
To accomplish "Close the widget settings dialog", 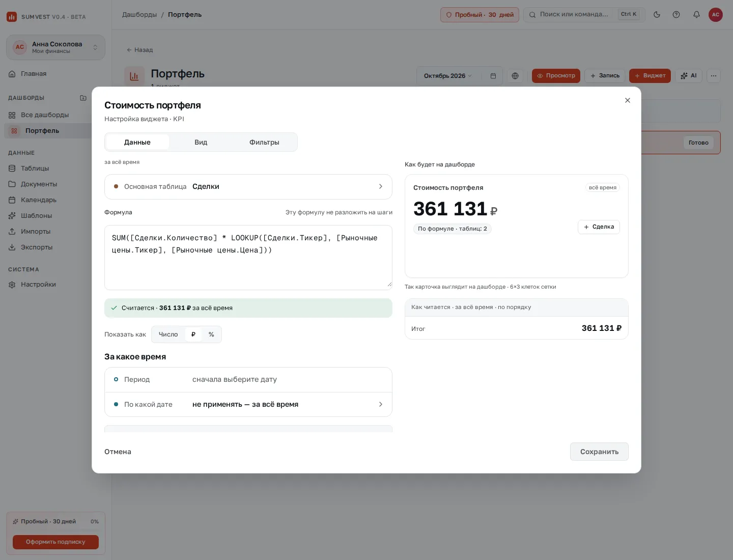I will coord(628,100).
